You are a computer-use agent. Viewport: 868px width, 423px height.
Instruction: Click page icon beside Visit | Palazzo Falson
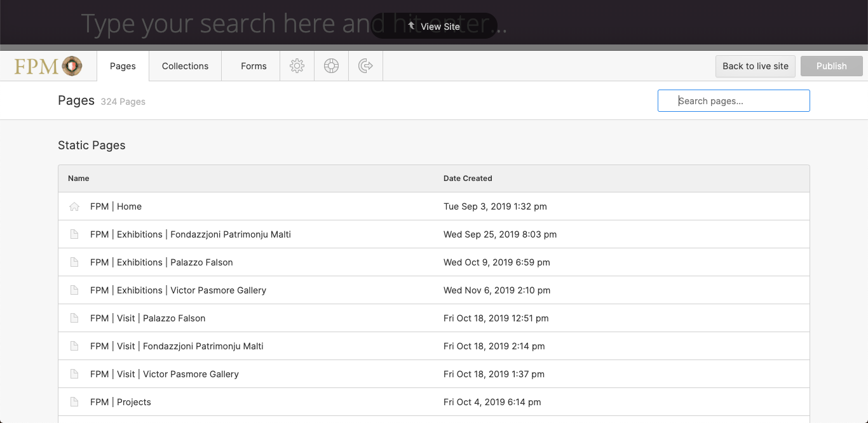pyautogui.click(x=74, y=318)
